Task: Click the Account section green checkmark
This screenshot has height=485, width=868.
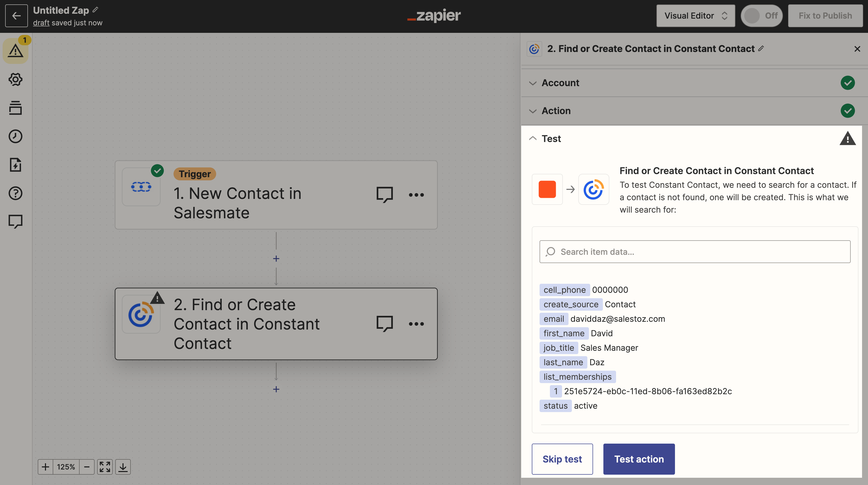Action: [847, 83]
